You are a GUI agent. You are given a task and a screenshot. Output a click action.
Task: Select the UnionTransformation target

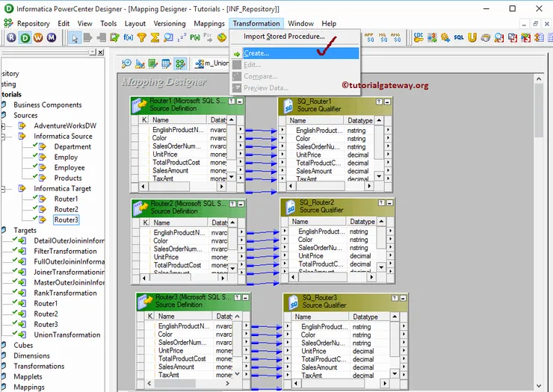pyautogui.click(x=67, y=335)
